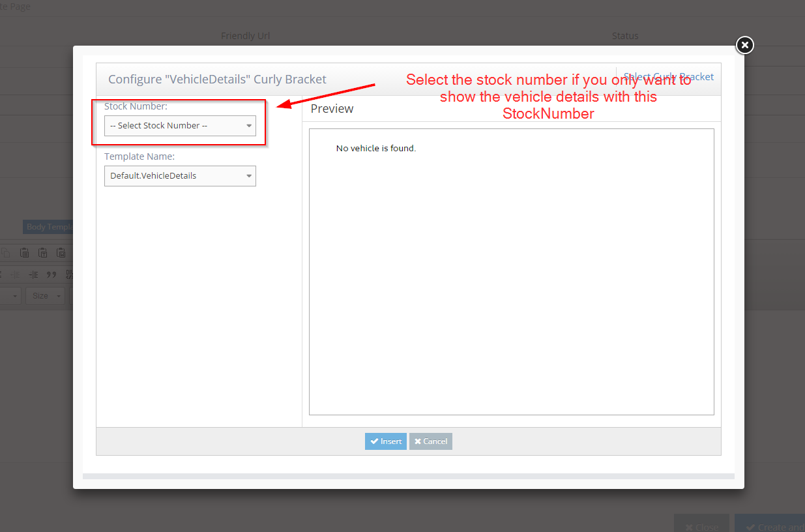Viewport: 805px width, 532px height.
Task: Open the Size dropdown in editor toolbar
Action: (45, 296)
